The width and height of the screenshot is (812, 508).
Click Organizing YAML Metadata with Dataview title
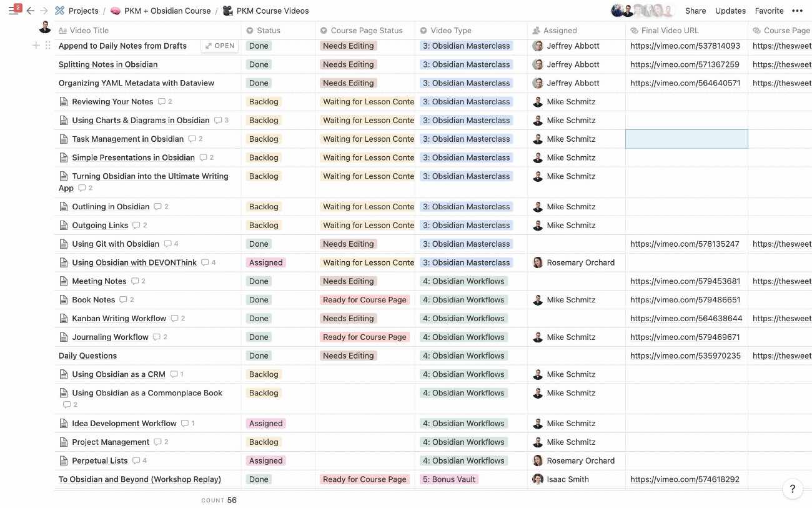136,83
